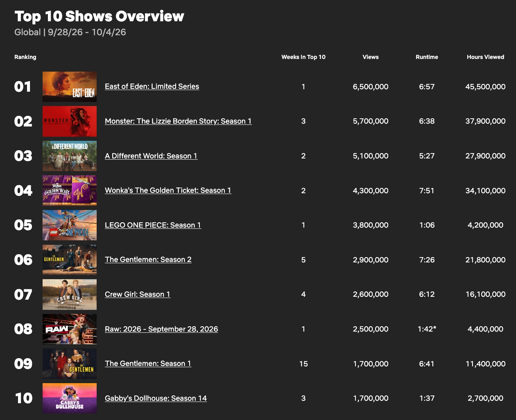Open Crew Girl: Season 1 link
Screen dimensions: 516x420
pos(138,294)
